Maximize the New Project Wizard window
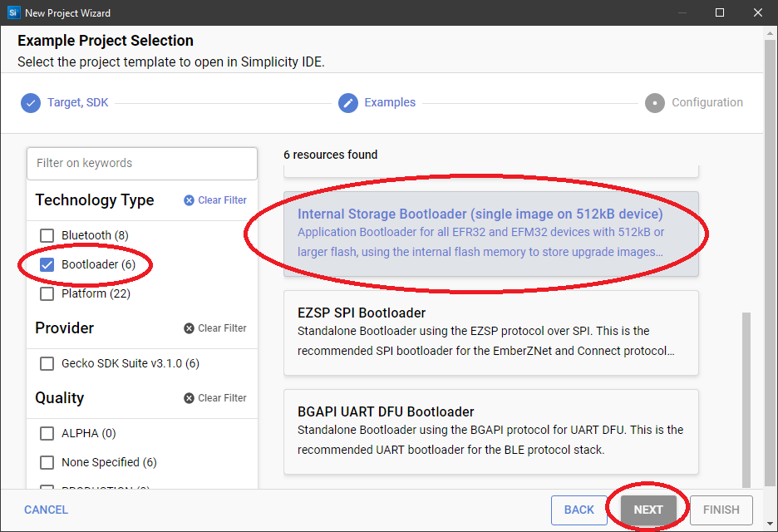This screenshot has width=778, height=532. [720, 12]
